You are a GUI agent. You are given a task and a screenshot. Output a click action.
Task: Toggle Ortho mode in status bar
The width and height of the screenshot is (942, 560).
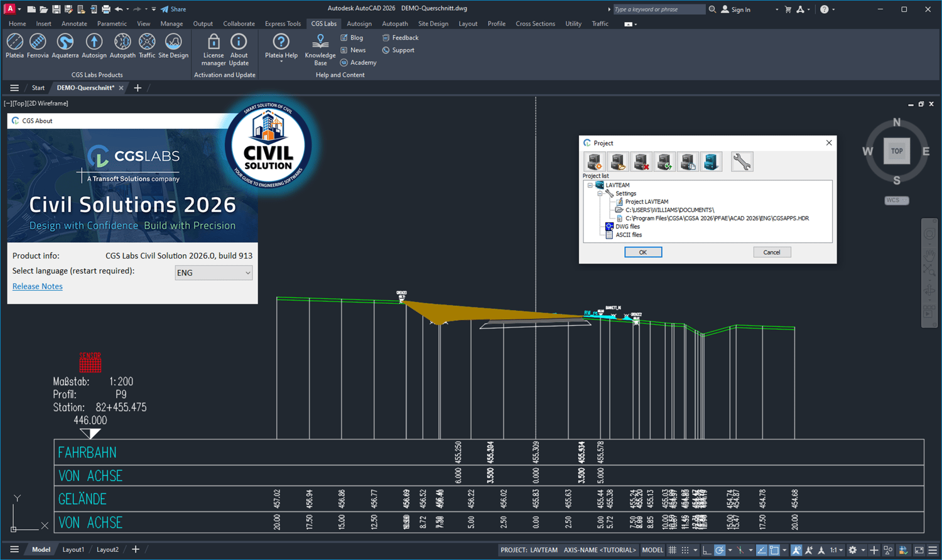(x=706, y=550)
